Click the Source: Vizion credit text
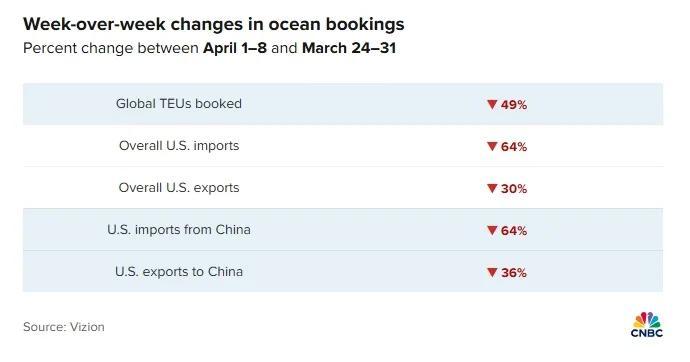 point(64,327)
